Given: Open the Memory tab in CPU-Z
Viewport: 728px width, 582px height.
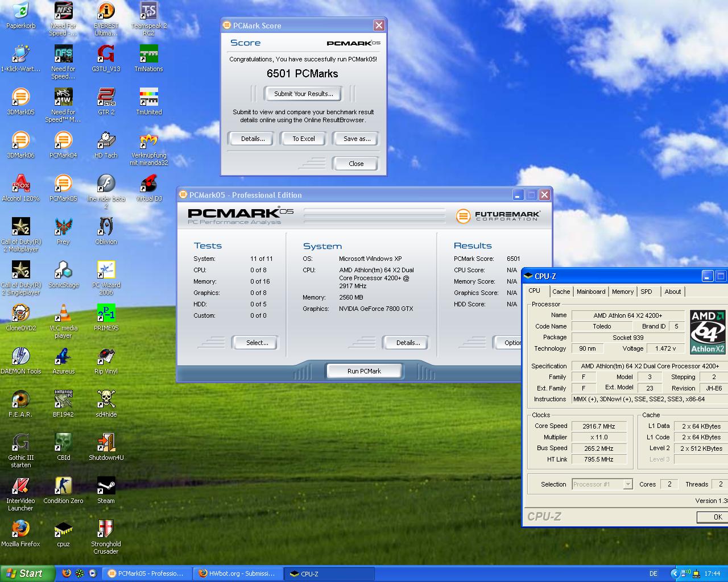Looking at the screenshot, I should pos(623,292).
